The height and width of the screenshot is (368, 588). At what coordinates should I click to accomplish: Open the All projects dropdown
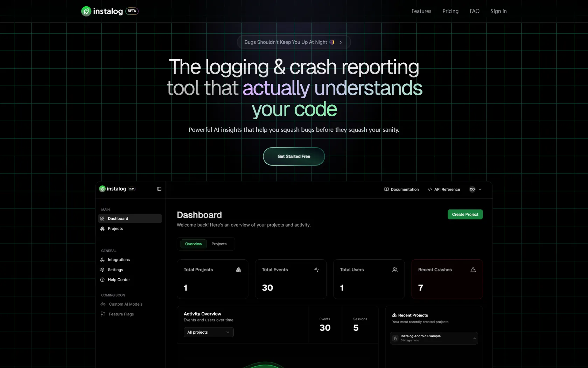point(209,332)
